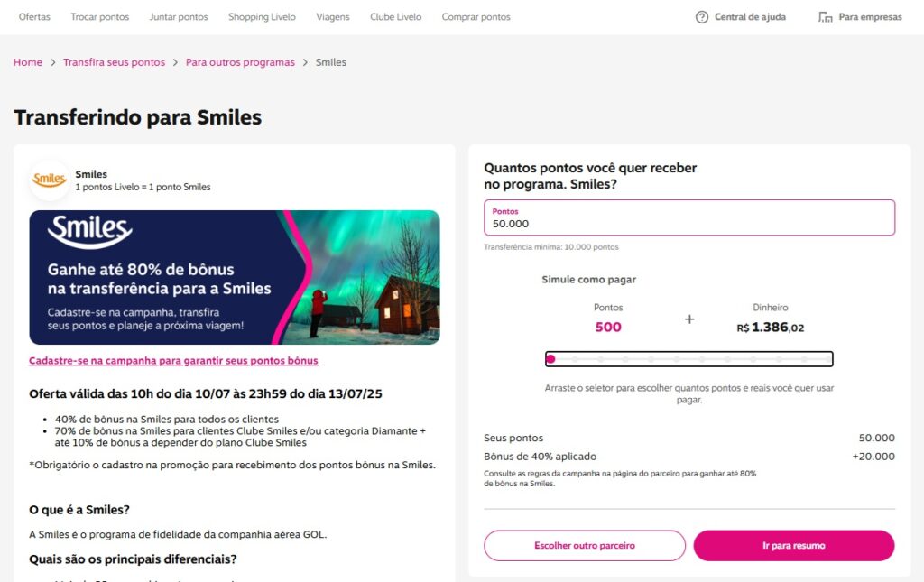Open Transfira seus pontos breadcrumb

pyautogui.click(x=114, y=62)
